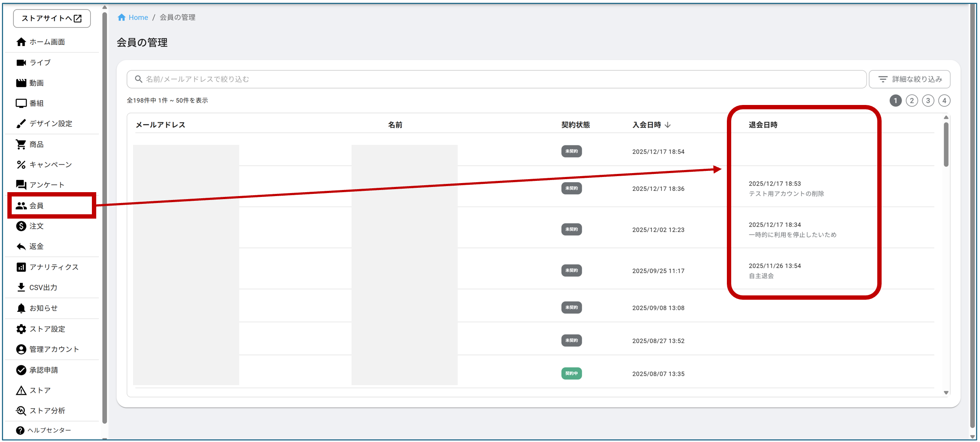Open the ヘルプセンター link
The image size is (980, 442).
tap(49, 430)
